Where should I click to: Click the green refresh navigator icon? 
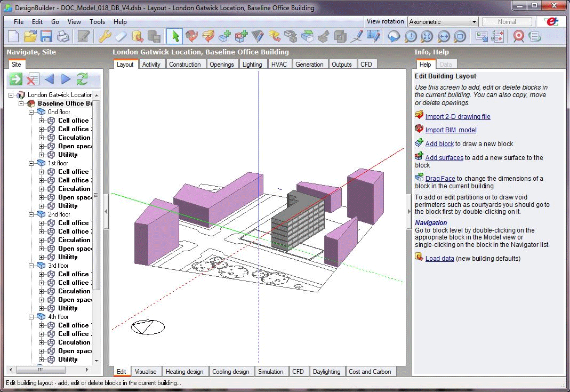pos(82,79)
